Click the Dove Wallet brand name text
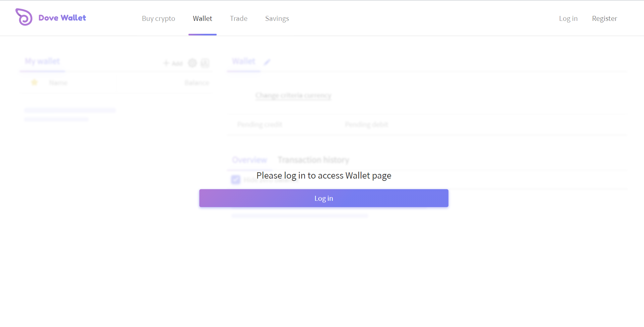Screen dimensions: 644x327 (x=62, y=18)
